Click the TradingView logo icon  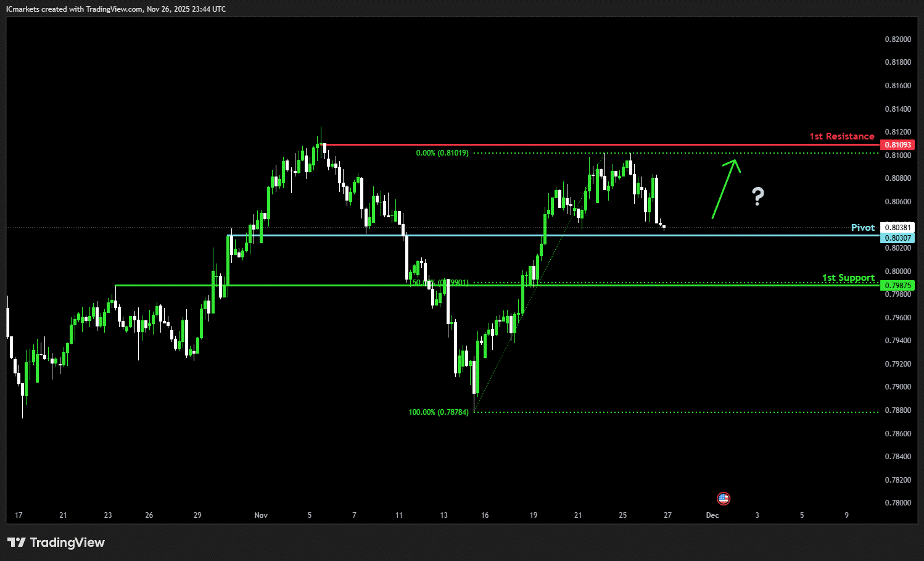pyautogui.click(x=17, y=542)
